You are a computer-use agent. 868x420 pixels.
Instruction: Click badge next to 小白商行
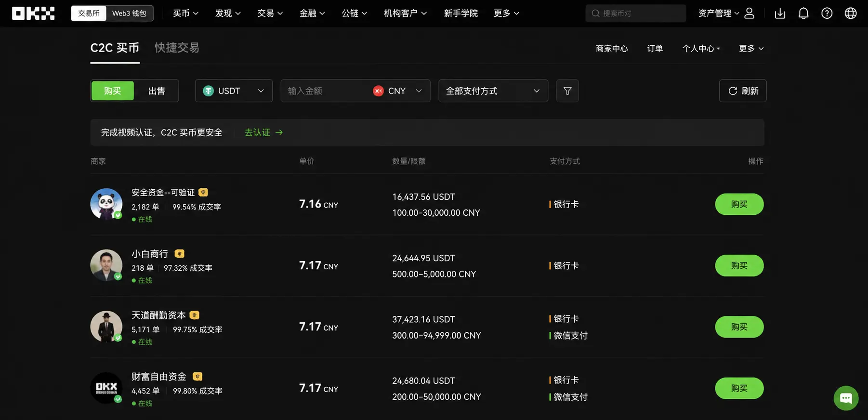point(180,253)
